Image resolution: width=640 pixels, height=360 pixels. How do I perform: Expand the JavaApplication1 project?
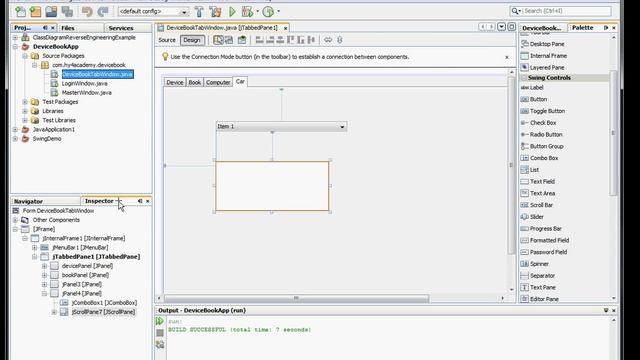click(x=16, y=129)
